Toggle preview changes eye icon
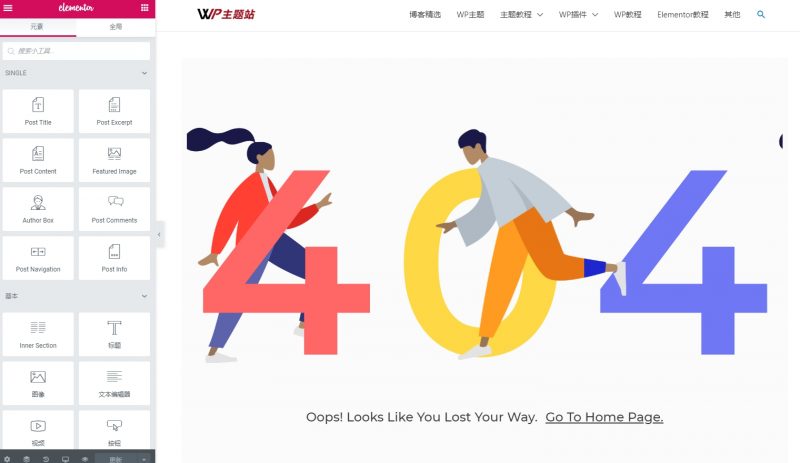This screenshot has height=463, width=800. click(x=85, y=459)
